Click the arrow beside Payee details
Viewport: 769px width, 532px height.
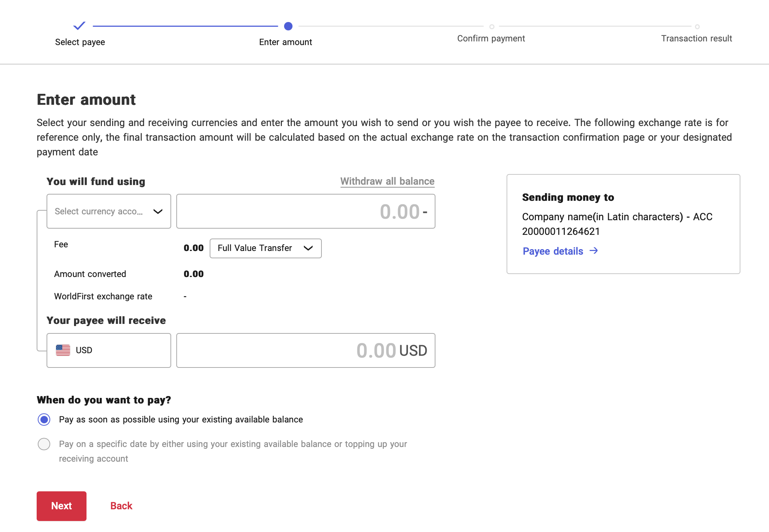(593, 251)
